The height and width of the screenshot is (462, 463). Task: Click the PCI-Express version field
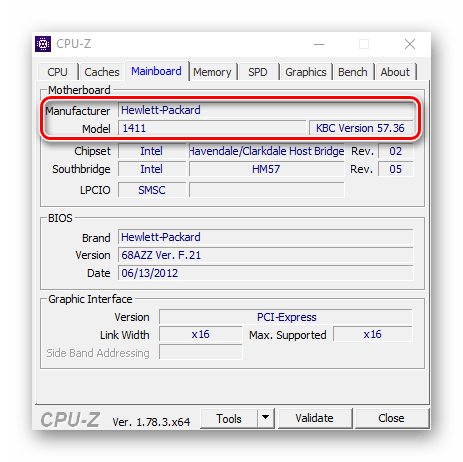point(286,317)
